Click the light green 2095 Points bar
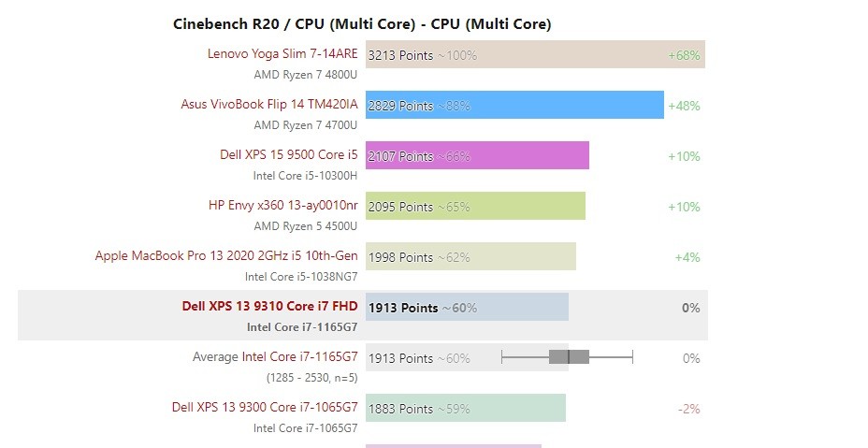The image size is (868, 448). [x=475, y=206]
